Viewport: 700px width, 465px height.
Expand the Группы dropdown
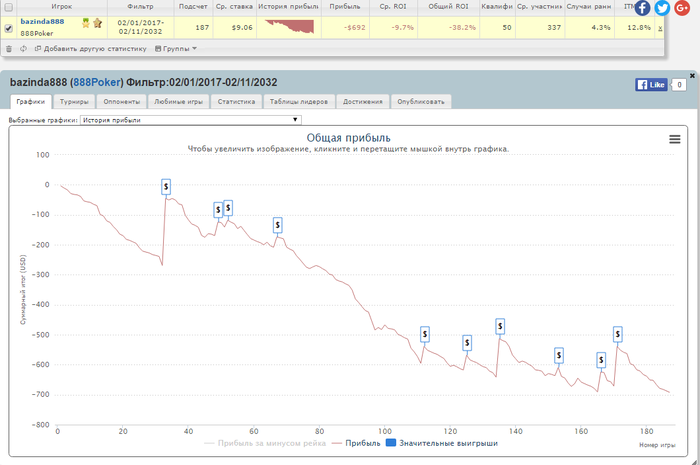[x=176, y=49]
